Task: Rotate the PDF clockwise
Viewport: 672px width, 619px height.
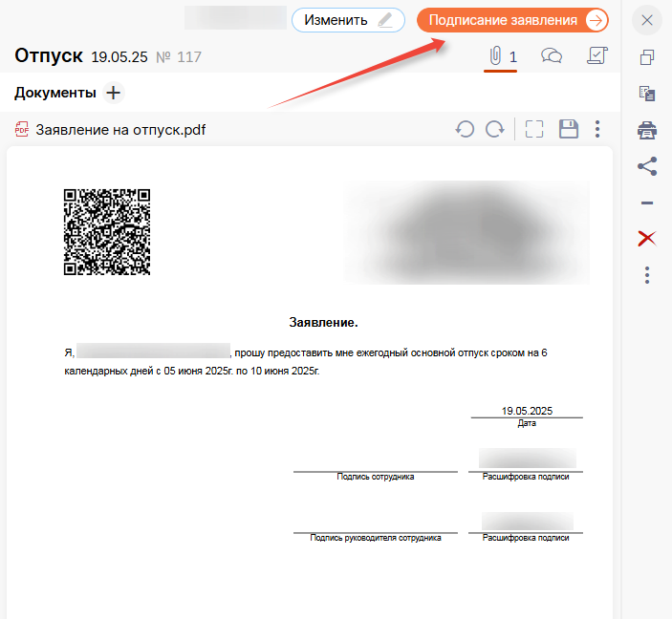Action: click(494, 129)
